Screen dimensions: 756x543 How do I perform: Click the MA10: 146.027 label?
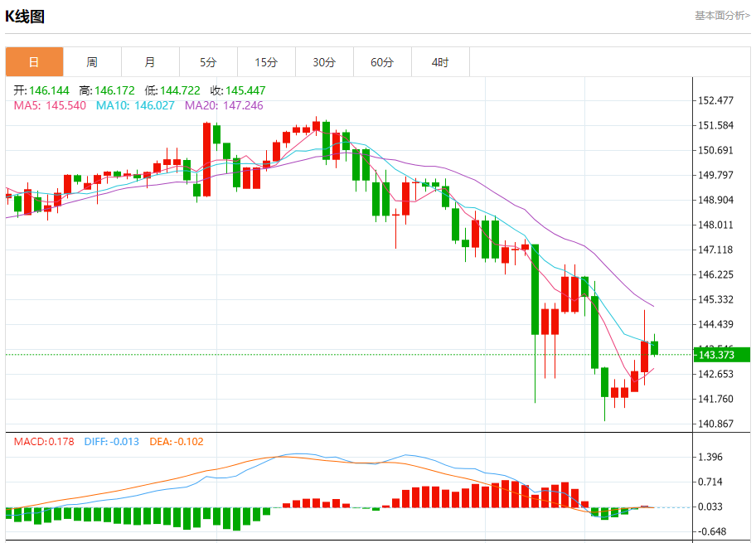click(x=135, y=105)
